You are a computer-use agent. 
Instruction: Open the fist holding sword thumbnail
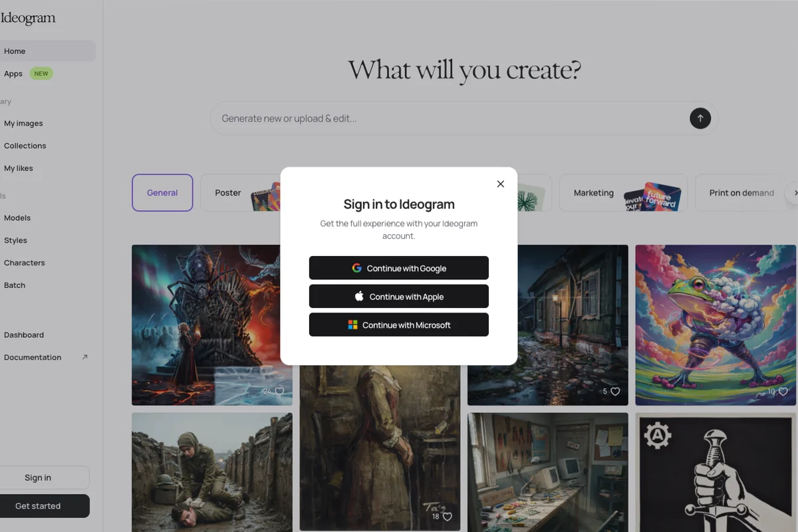(x=716, y=472)
